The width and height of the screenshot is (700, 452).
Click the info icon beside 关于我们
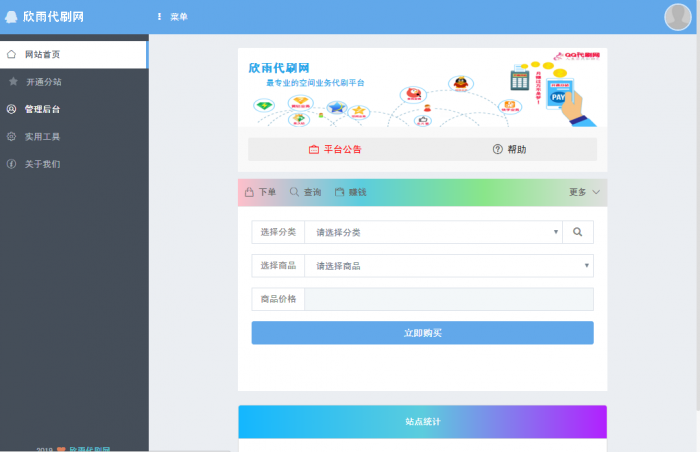[x=11, y=164]
